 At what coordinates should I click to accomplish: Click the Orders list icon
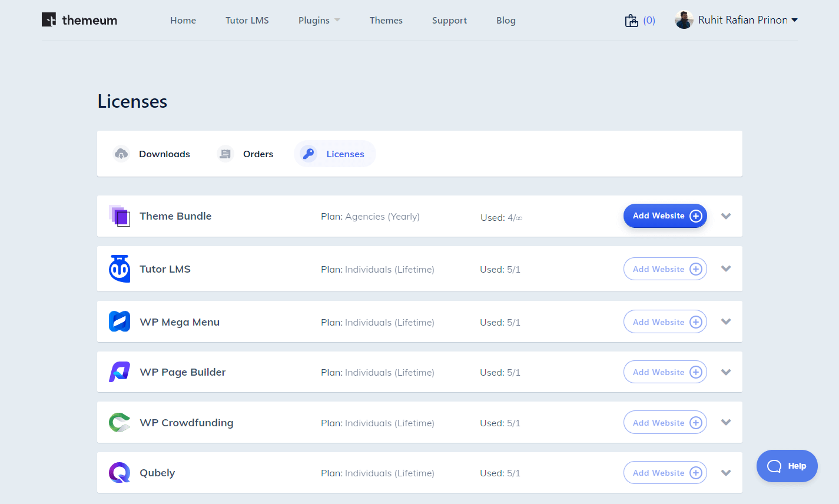click(225, 154)
